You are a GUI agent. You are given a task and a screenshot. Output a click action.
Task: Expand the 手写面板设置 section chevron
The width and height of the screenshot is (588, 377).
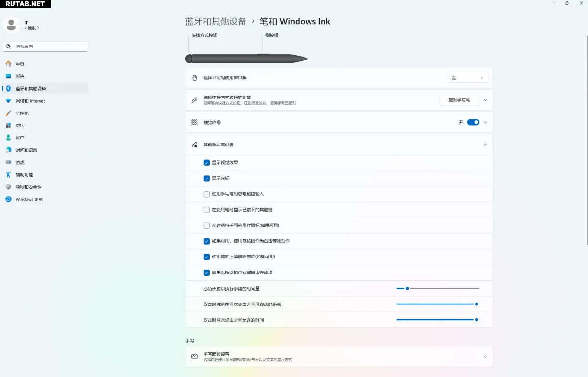(x=485, y=357)
